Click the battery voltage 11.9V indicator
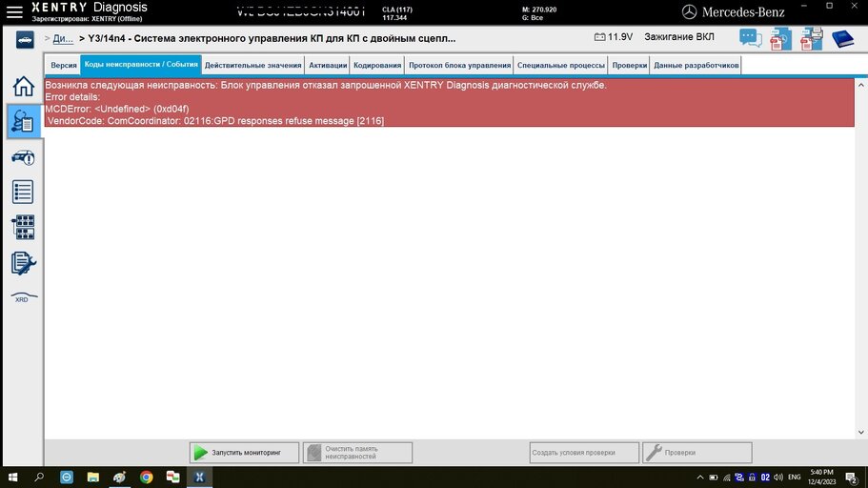The image size is (868, 488). pyautogui.click(x=614, y=37)
